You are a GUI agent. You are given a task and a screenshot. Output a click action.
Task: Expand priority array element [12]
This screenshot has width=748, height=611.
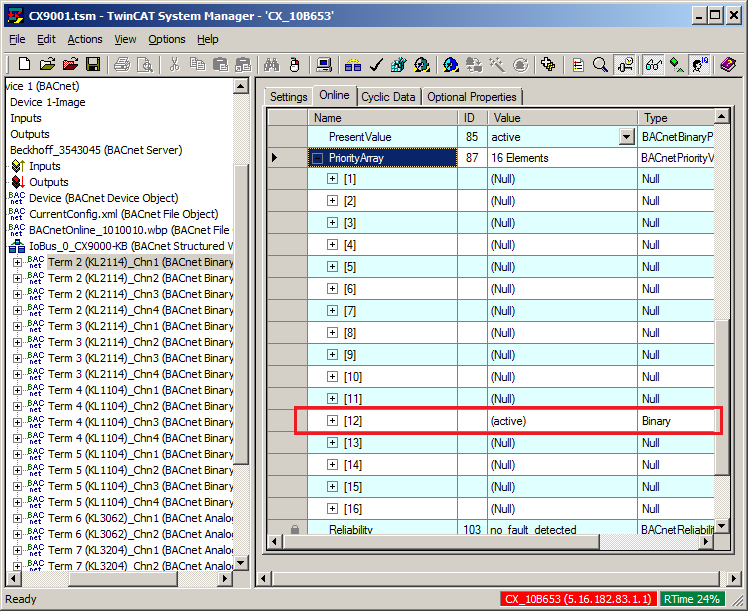point(332,421)
